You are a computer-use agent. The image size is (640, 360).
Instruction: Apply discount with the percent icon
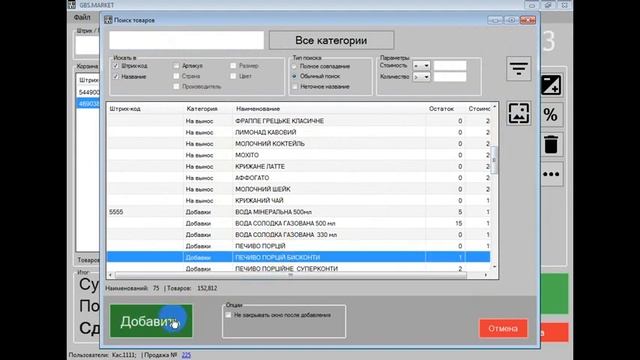click(551, 115)
